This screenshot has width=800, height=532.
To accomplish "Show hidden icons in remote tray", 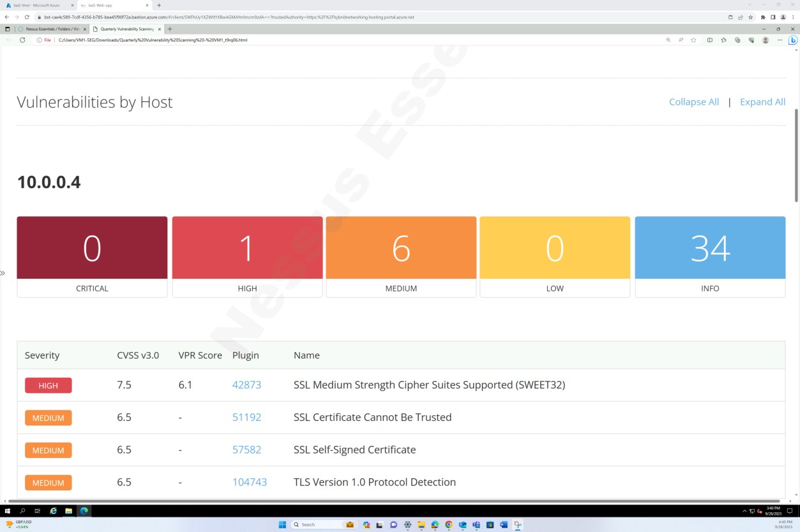I will coord(744,511).
